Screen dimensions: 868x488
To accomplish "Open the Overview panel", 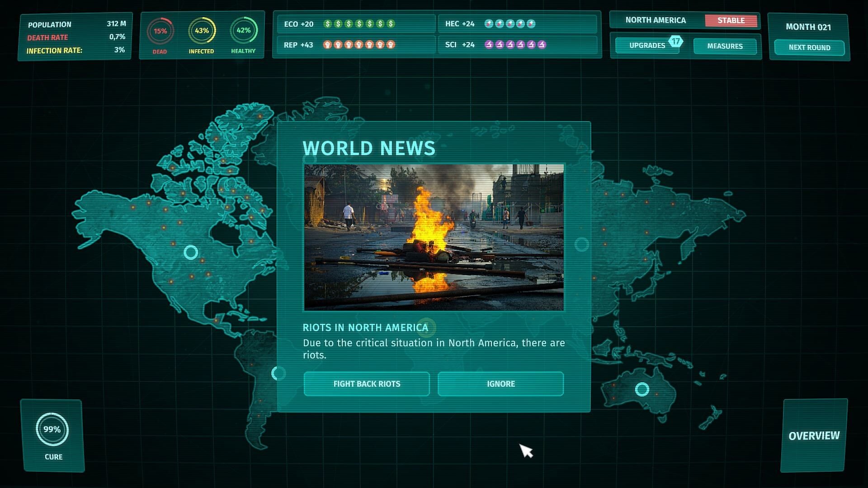I will [814, 436].
